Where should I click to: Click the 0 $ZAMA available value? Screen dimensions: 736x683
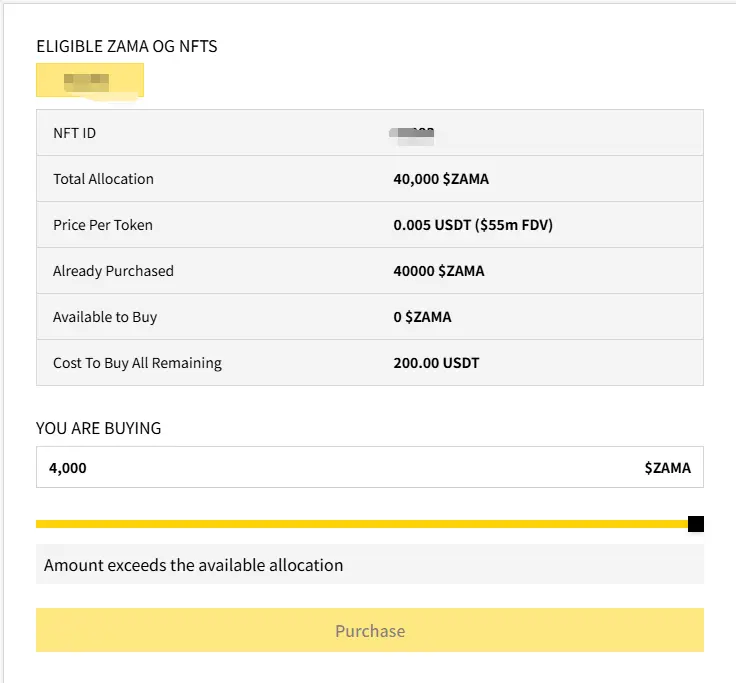coord(422,317)
